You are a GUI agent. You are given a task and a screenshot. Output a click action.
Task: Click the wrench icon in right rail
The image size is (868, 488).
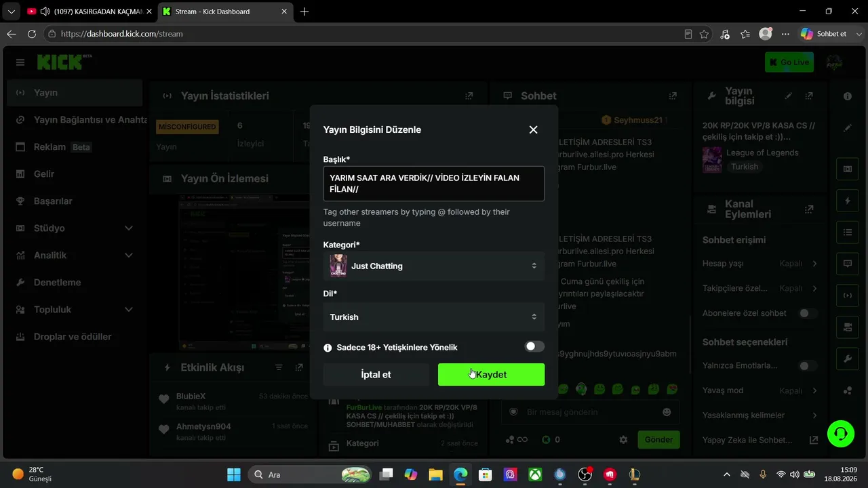848,359
